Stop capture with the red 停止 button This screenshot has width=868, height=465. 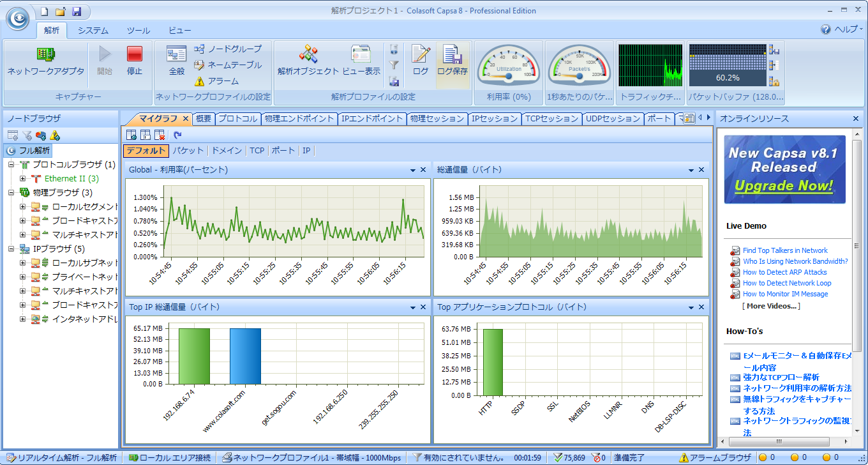(x=135, y=54)
